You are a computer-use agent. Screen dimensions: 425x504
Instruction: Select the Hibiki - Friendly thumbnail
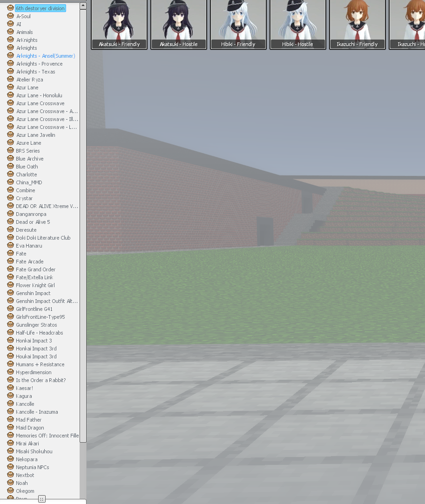(238, 24)
